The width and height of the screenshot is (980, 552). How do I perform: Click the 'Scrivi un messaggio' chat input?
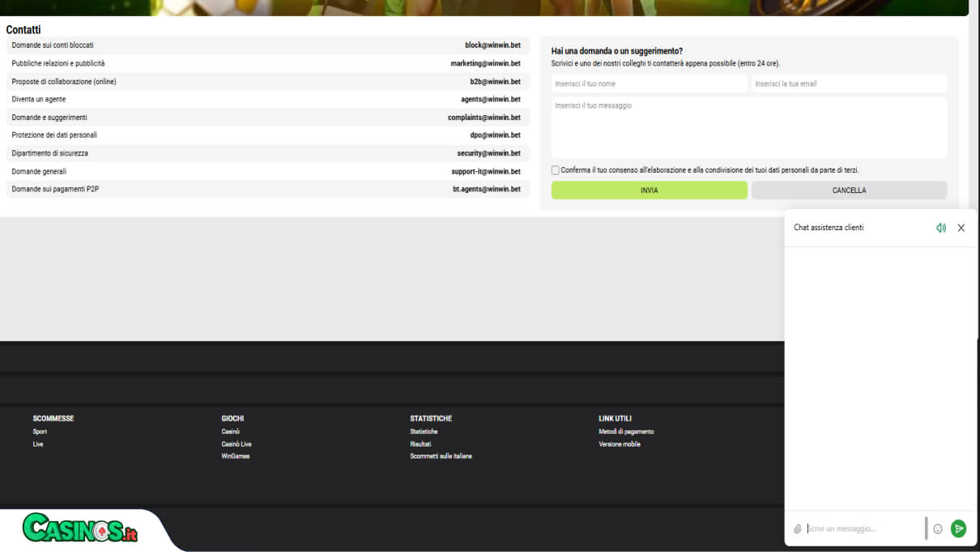click(x=864, y=529)
